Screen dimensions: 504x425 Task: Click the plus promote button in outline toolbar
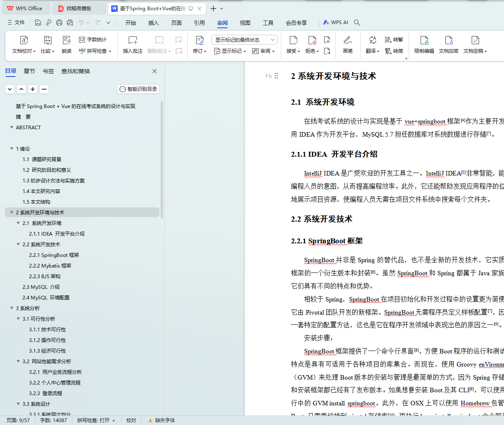33,89
